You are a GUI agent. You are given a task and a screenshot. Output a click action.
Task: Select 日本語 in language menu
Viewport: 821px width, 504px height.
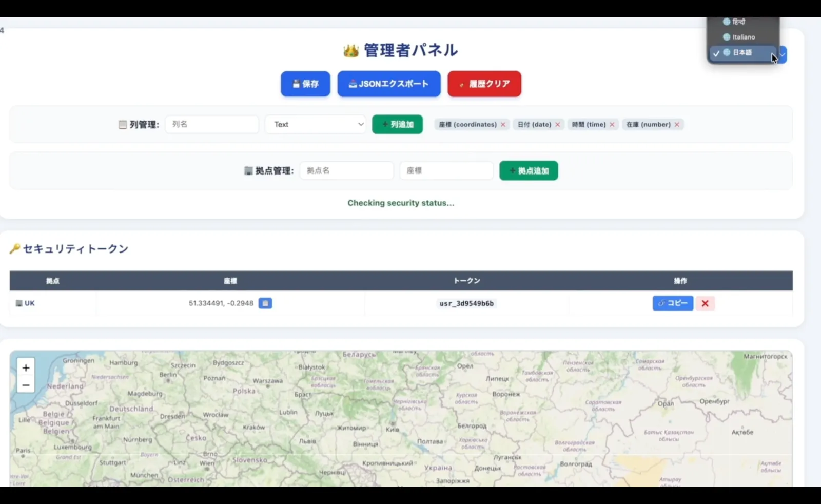[x=742, y=52]
